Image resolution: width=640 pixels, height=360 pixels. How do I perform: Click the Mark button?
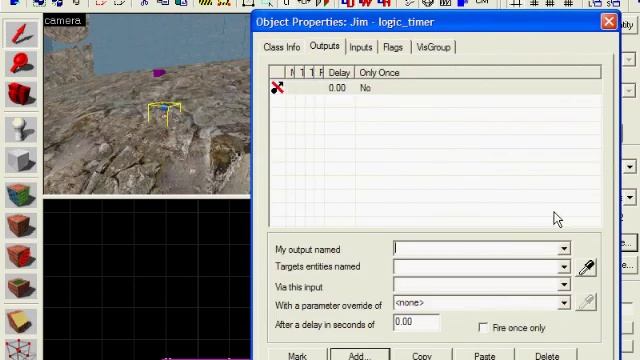(x=297, y=355)
